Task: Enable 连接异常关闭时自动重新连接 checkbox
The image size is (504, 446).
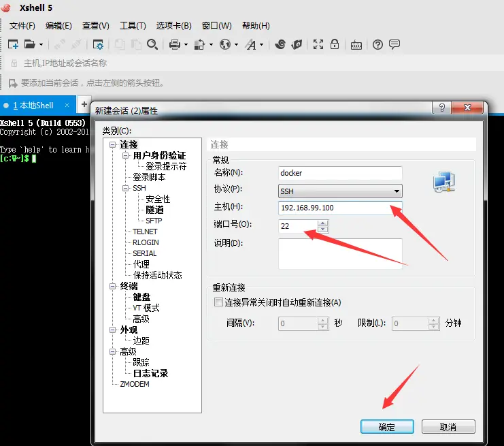Action: tap(218, 302)
